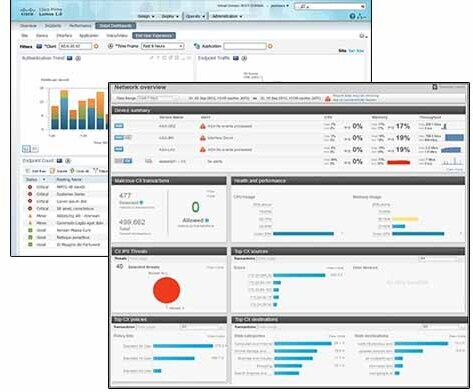Click the network topology icon beside help
This screenshot has height=392, width=473.
(361, 16)
